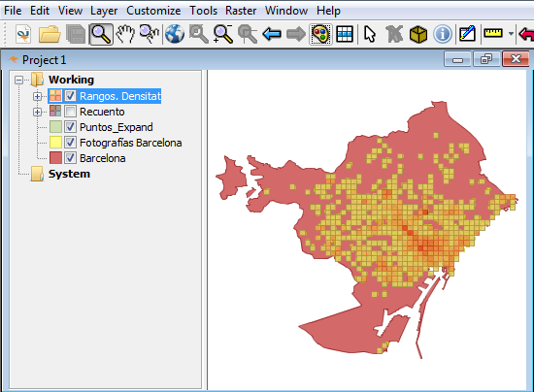Select the measure ruler tool

493,33
